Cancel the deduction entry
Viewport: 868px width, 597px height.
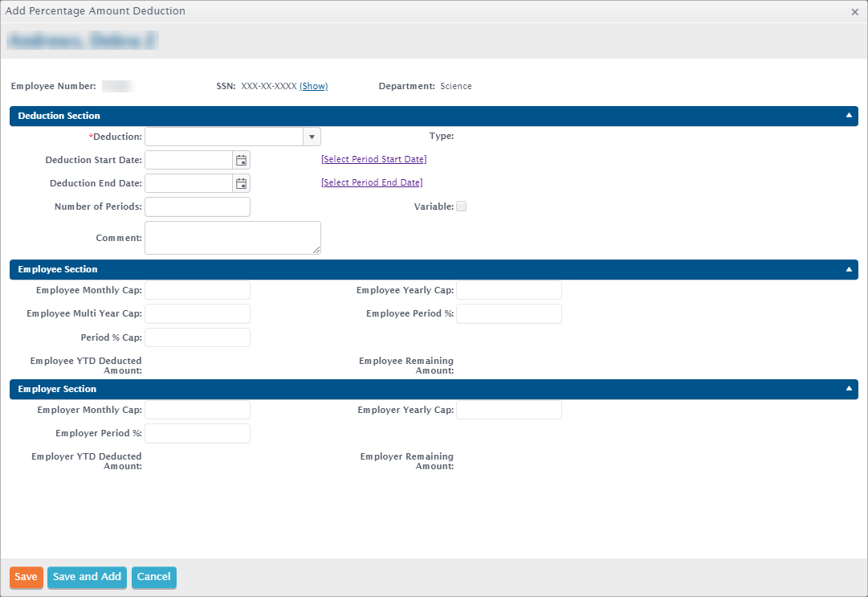[x=153, y=577]
